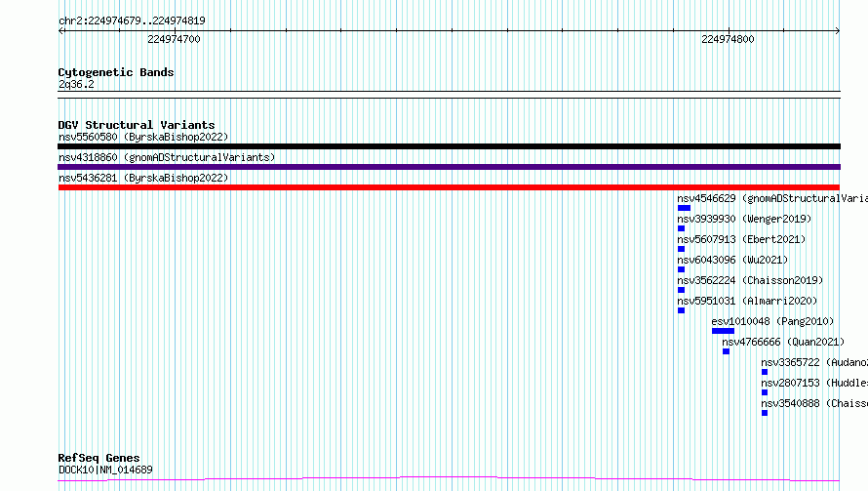Click the blue bar under nsv4546629
The height and width of the screenshot is (491, 868).
[x=685, y=208]
